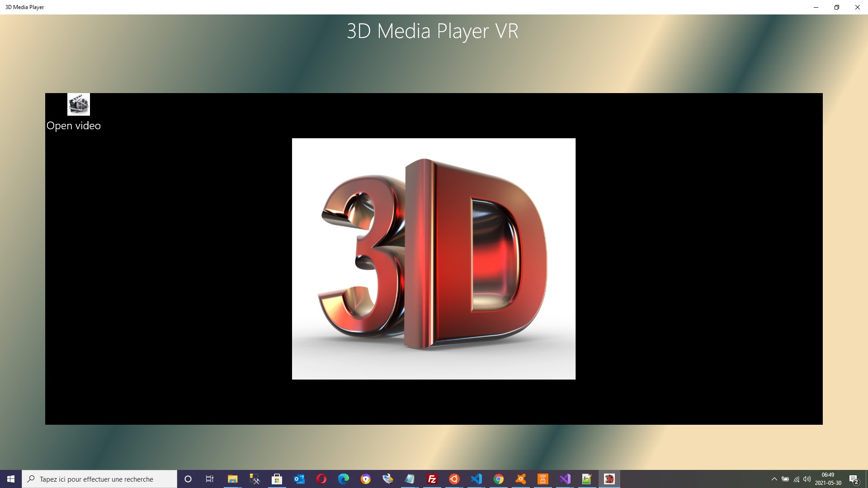The width and height of the screenshot is (868, 488).
Task: Open Outlook from the taskbar
Action: pyautogui.click(x=299, y=479)
